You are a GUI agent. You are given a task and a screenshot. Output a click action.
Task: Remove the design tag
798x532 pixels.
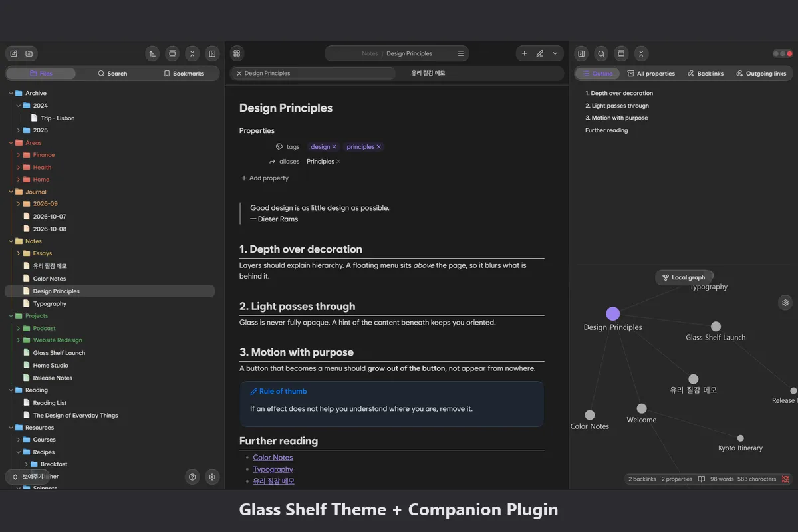[x=334, y=147]
